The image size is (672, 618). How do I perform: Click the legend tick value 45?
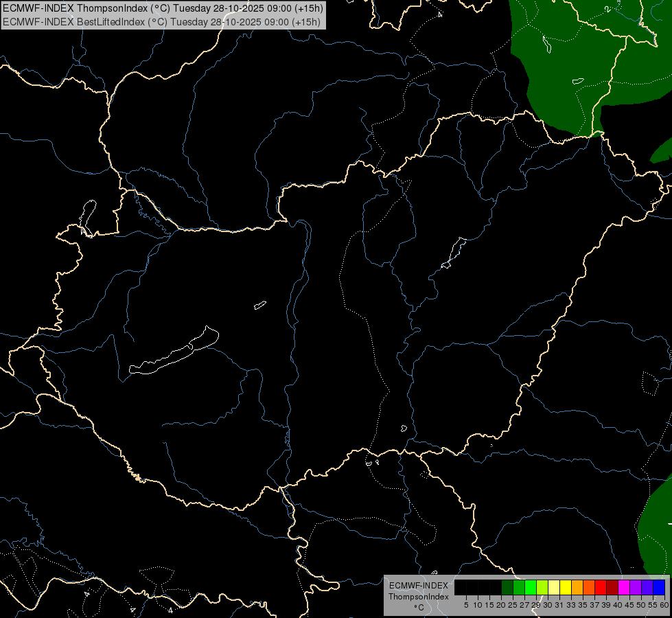tap(629, 605)
